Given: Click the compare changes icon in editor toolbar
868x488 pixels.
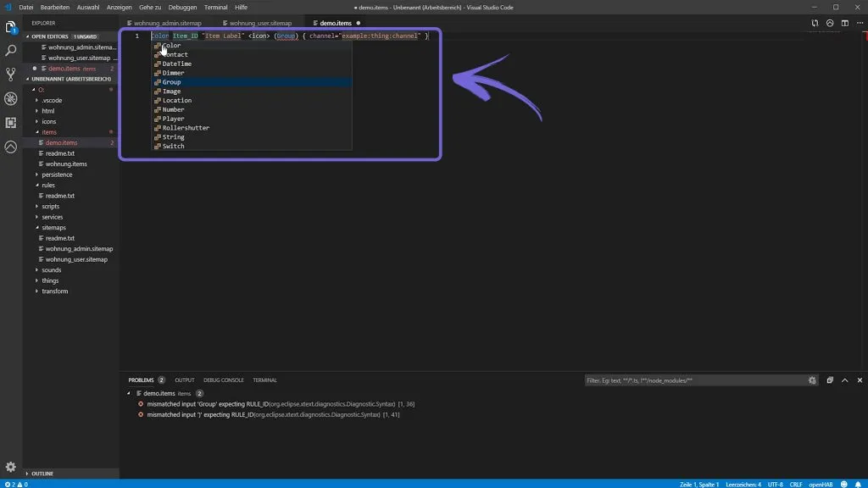Looking at the screenshot, I should click(815, 23).
